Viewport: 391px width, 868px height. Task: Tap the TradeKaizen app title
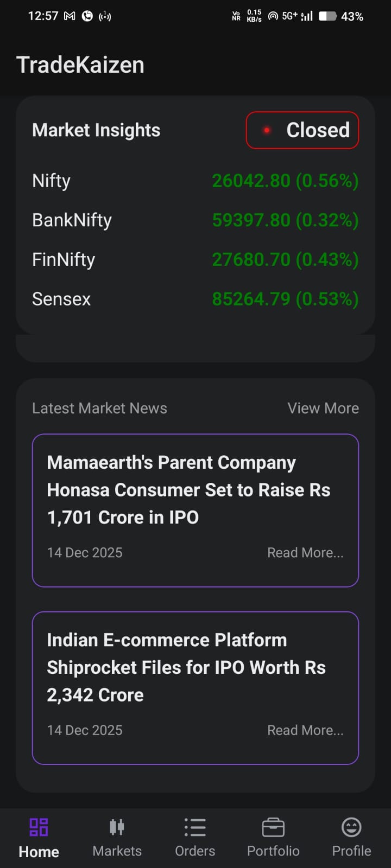[80, 65]
